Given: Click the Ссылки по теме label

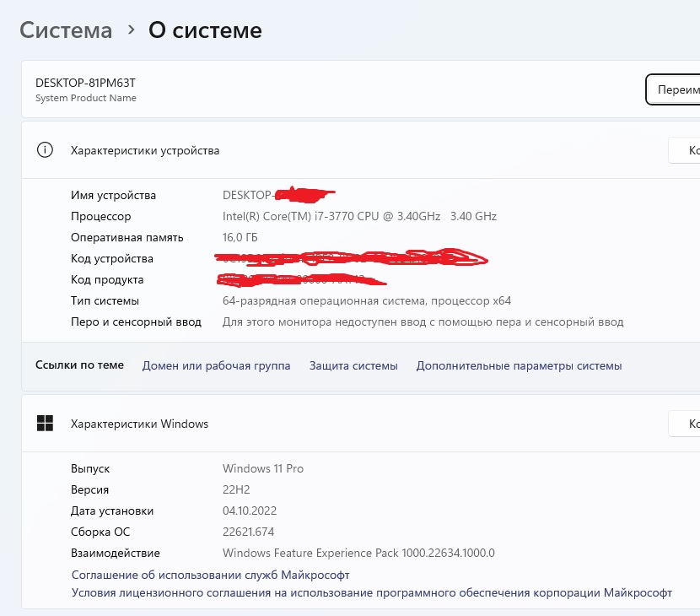Looking at the screenshot, I should [79, 365].
